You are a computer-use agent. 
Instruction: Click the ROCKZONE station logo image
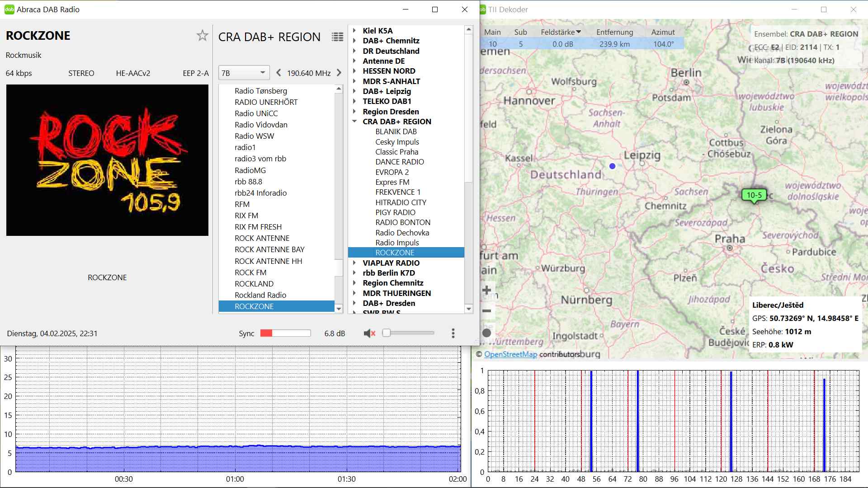[107, 160]
